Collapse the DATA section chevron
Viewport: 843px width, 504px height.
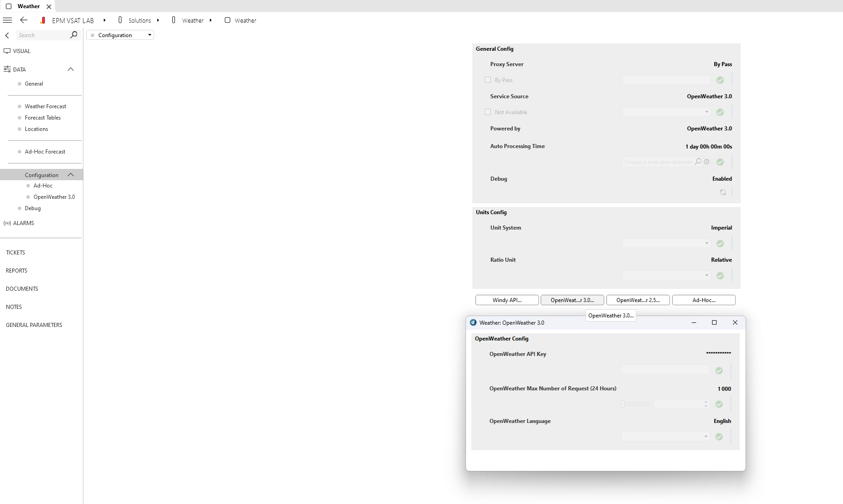(71, 69)
